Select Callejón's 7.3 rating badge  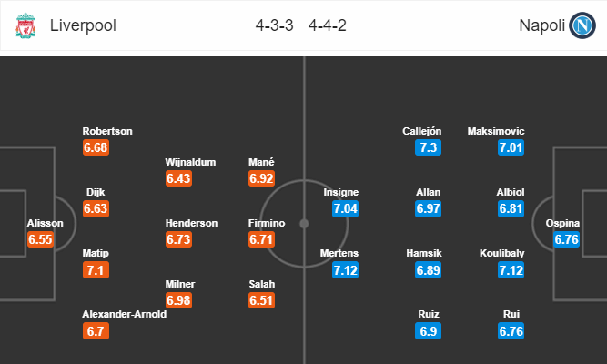tap(429, 147)
